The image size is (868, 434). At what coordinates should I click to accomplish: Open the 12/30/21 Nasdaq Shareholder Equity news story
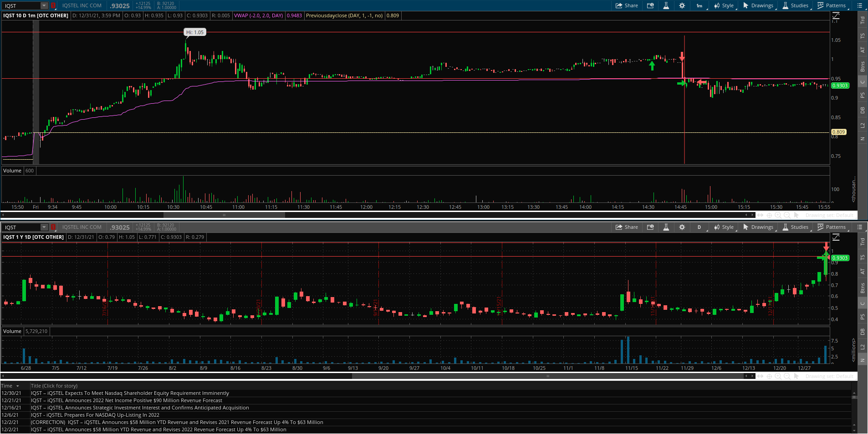[x=130, y=393]
